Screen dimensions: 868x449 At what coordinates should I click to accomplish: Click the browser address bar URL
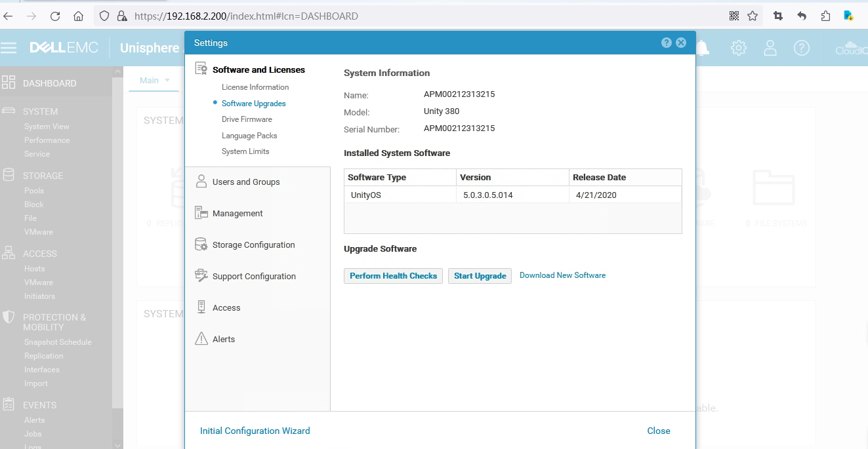click(x=246, y=16)
